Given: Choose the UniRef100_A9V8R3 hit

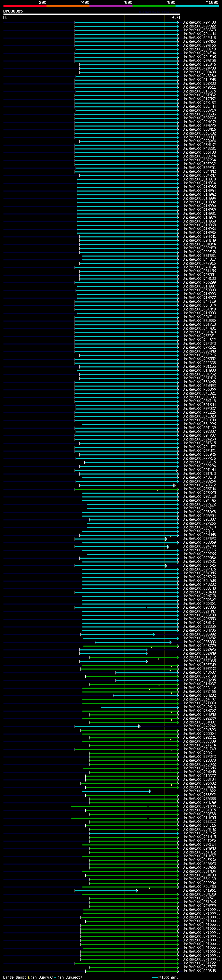Looking at the screenshot, I should (x=199, y=730).
